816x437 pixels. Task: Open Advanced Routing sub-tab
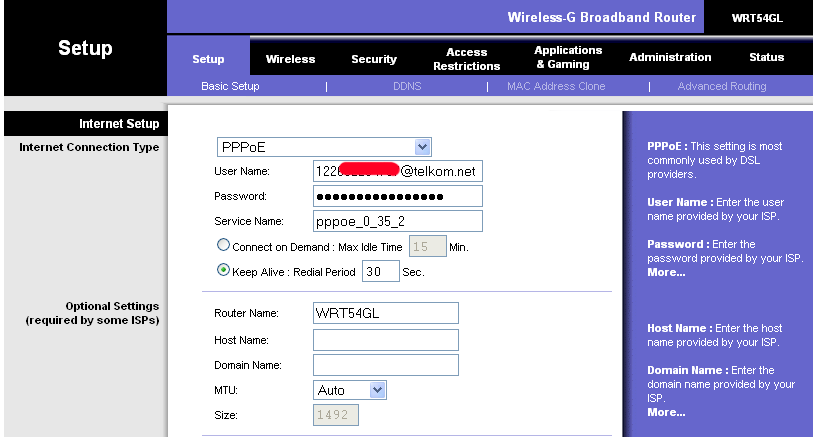(x=722, y=86)
